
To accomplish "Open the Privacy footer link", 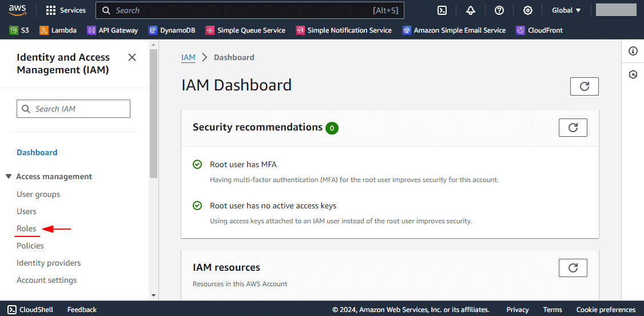I will 518,310.
